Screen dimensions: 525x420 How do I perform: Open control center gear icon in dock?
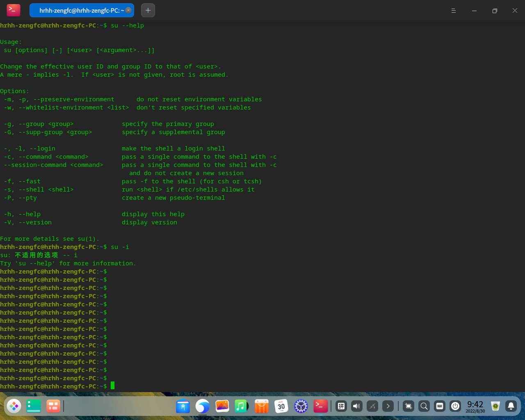point(301,406)
